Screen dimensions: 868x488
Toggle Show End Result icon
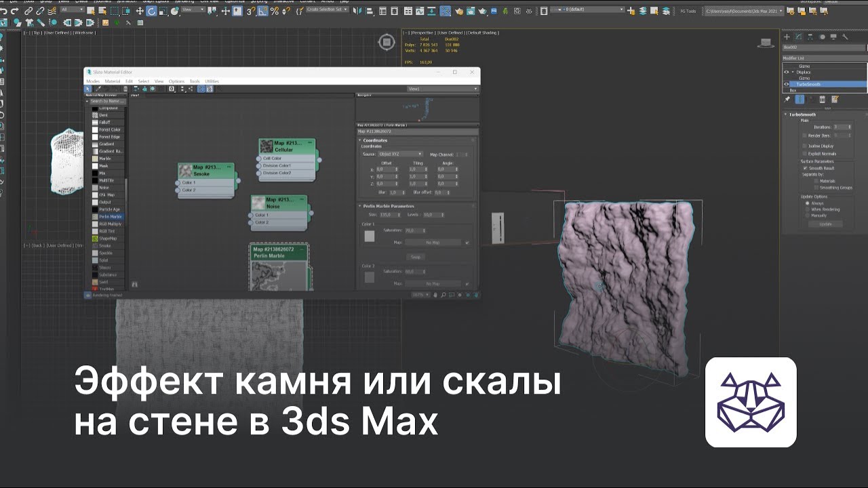coord(800,99)
